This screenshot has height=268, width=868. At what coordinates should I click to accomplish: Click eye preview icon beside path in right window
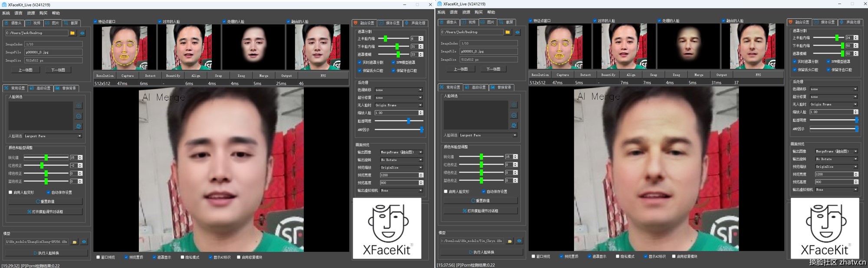517,32
